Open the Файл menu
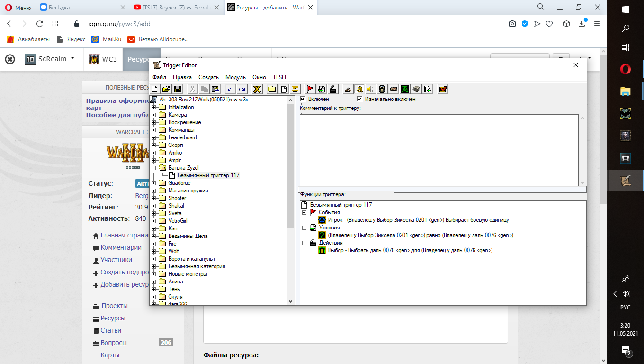The height and width of the screenshot is (364, 644). [x=159, y=77]
